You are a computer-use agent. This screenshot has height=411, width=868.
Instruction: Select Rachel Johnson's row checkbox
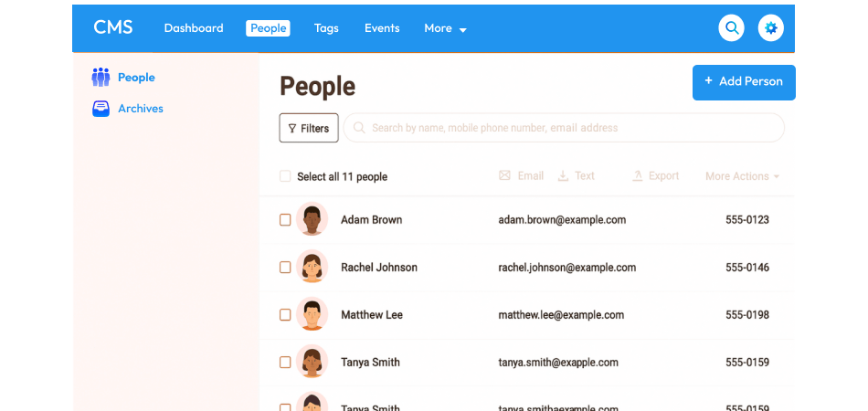pos(285,268)
